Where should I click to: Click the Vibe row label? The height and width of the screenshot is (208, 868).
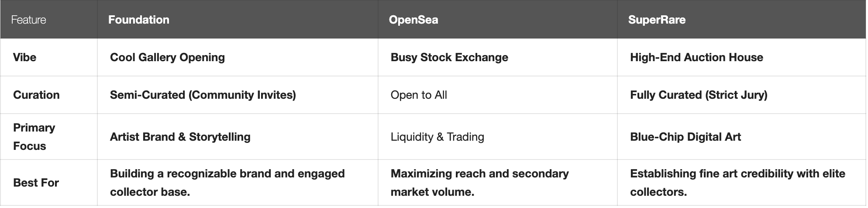[25, 57]
